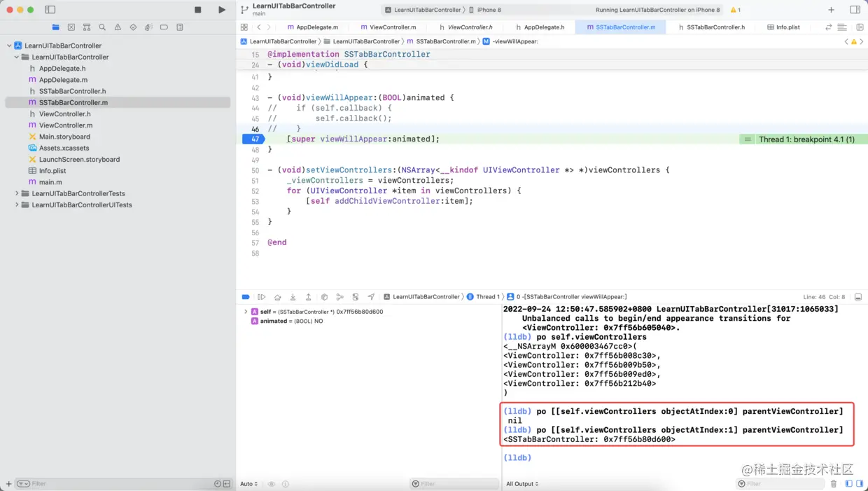Select the animated variable row
The height and width of the screenshot is (491, 868).
(287, 321)
